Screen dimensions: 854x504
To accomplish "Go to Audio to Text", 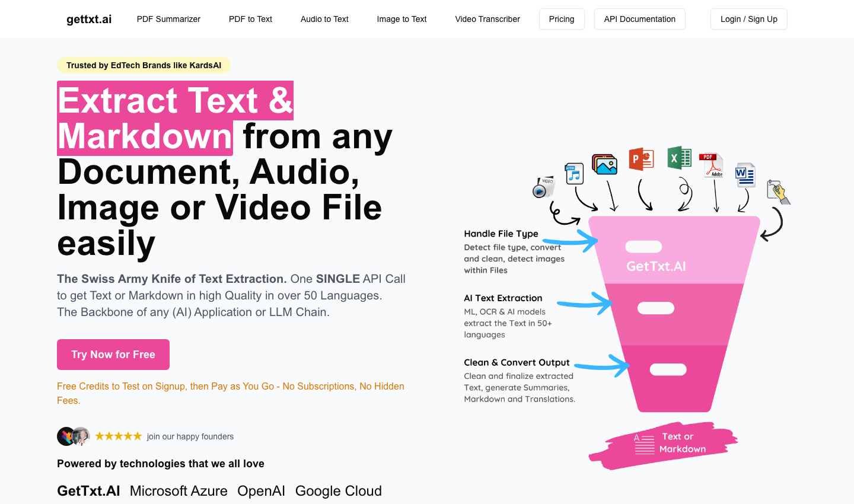I will 324,19.
